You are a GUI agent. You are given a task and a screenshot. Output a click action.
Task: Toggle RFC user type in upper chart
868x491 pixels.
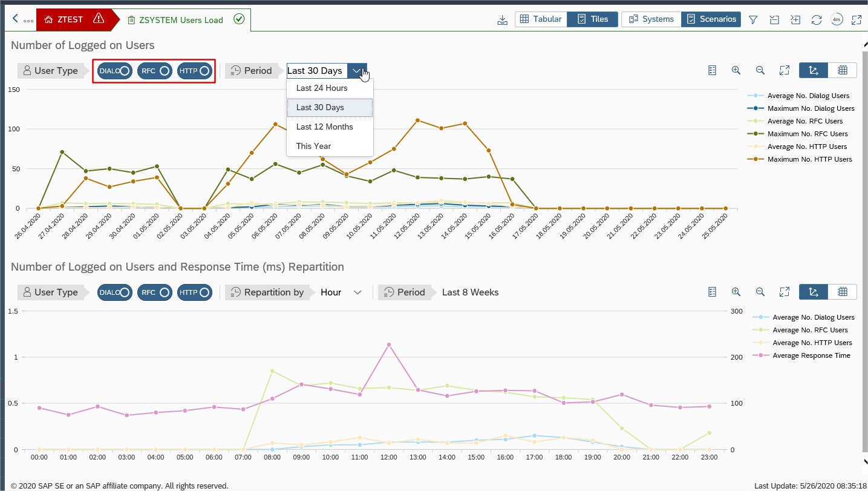coord(154,71)
